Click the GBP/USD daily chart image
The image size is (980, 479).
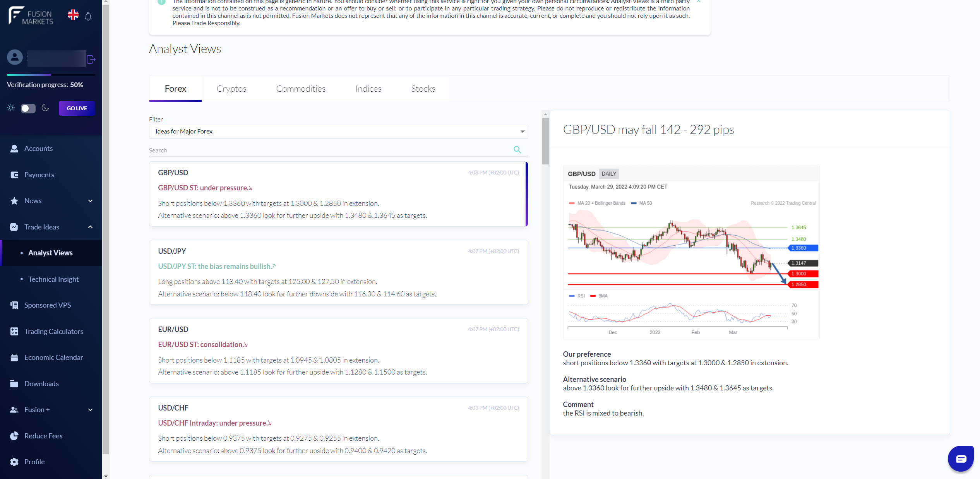point(691,252)
